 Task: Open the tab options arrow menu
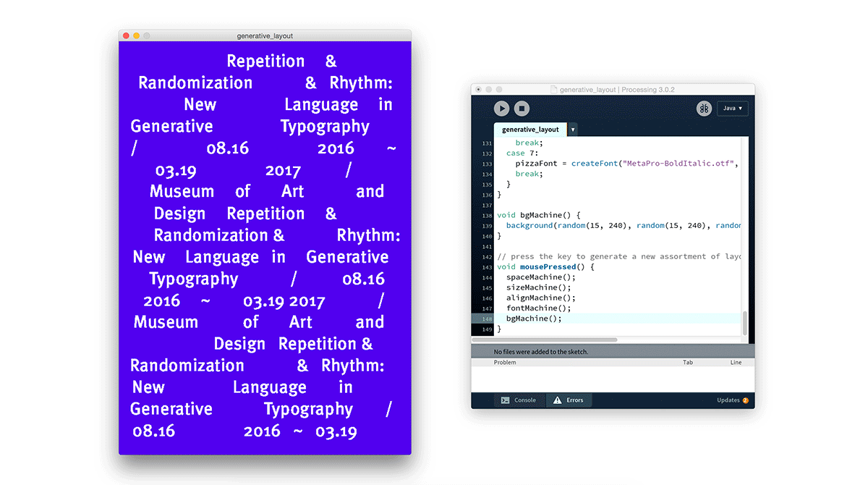[x=573, y=130]
